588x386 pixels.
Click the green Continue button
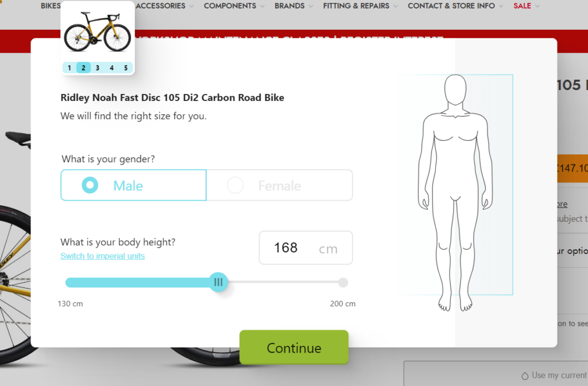pos(294,348)
